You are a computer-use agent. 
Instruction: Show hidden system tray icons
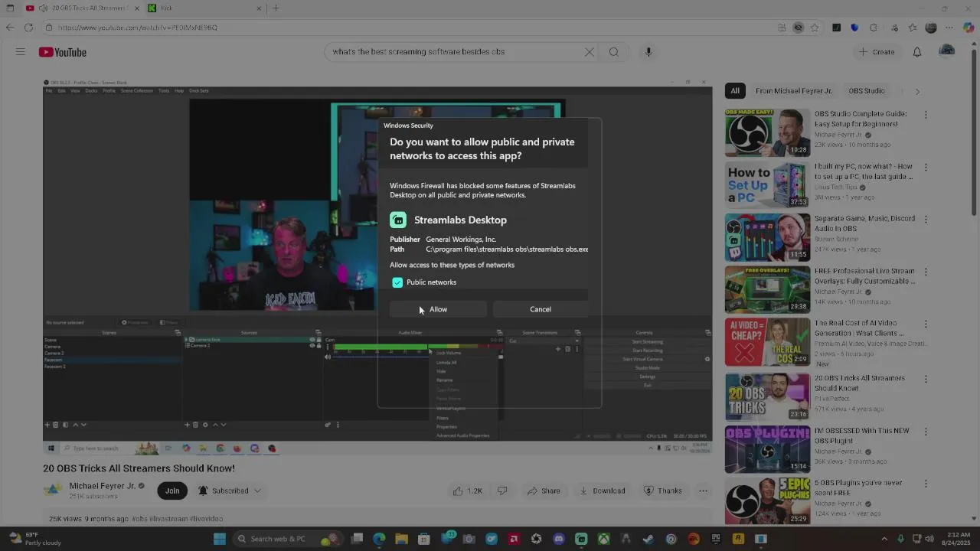click(x=884, y=539)
